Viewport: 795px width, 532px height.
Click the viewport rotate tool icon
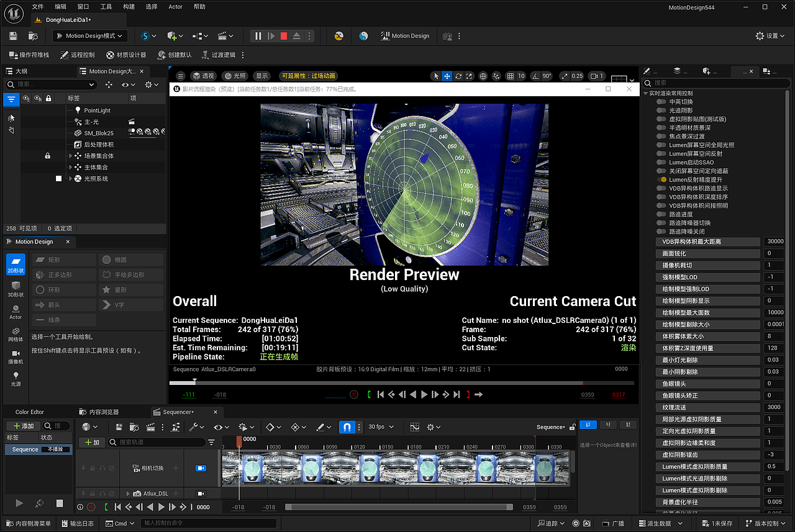point(458,76)
